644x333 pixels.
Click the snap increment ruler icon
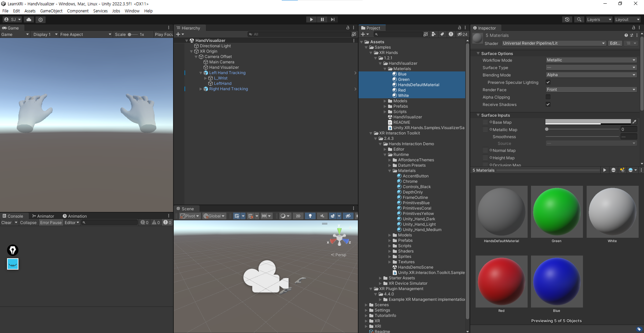[264, 216]
